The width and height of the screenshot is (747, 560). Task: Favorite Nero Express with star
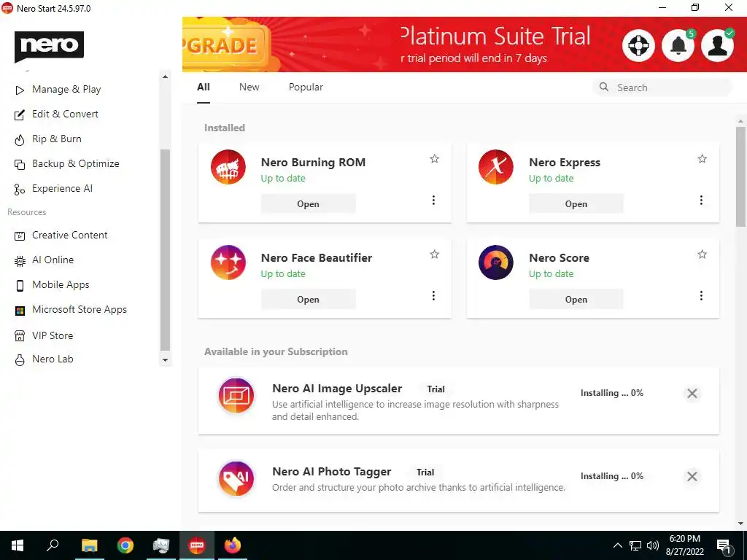703,159
